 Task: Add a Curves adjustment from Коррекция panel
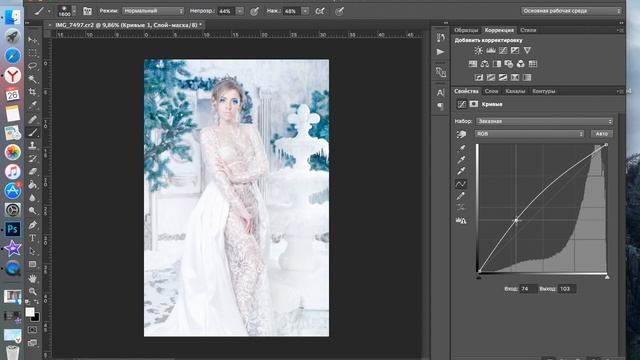tap(503, 50)
